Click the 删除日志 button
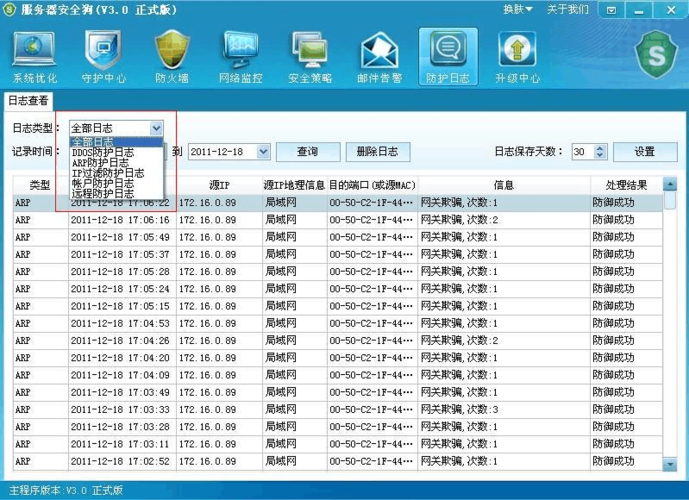Viewport: 689px width, 500px height. pos(377,152)
